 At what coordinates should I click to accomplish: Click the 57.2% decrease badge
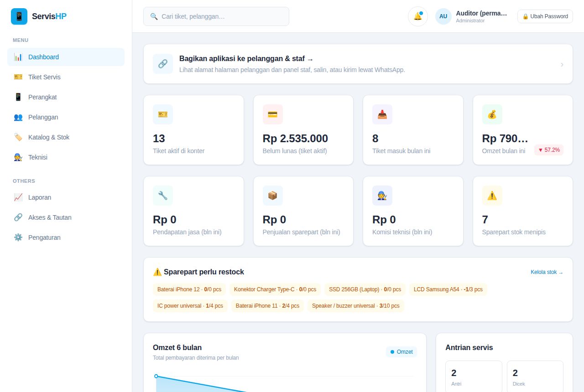[549, 150]
